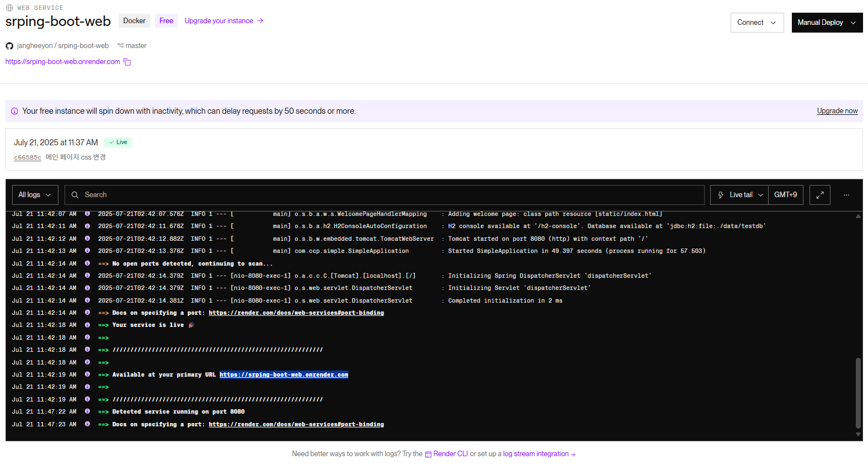Expand the All logs filter dropdown
The width and height of the screenshot is (868, 465).
[x=35, y=195]
